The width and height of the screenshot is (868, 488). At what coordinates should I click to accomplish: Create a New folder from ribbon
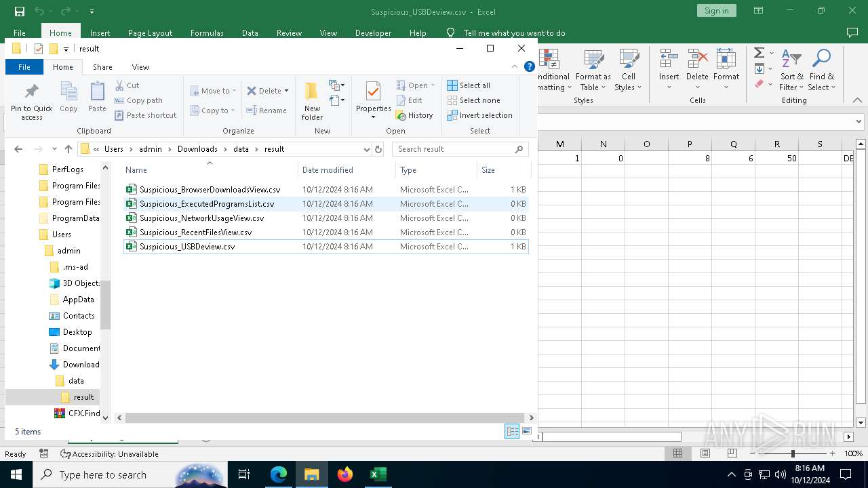coord(312,102)
